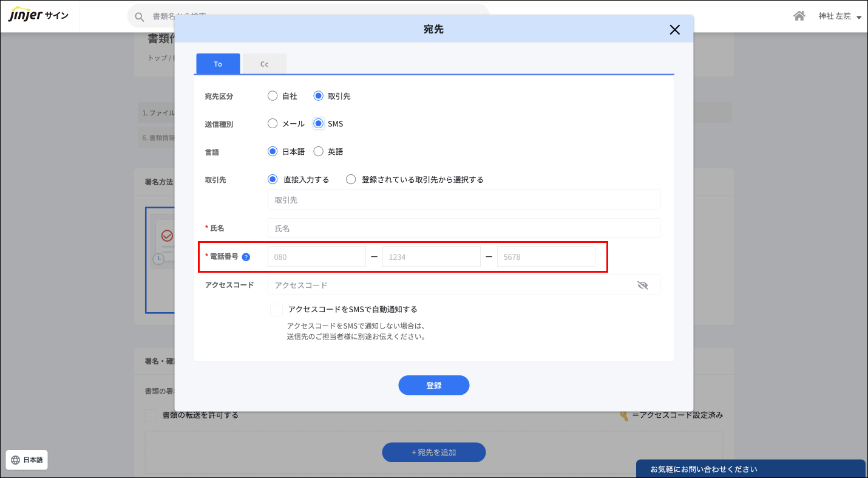
Task: Choose 英語 language option
Action: [x=318, y=152]
